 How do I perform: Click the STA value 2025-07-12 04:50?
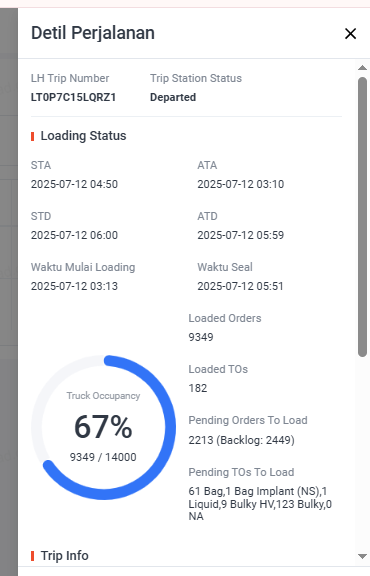pos(74,184)
